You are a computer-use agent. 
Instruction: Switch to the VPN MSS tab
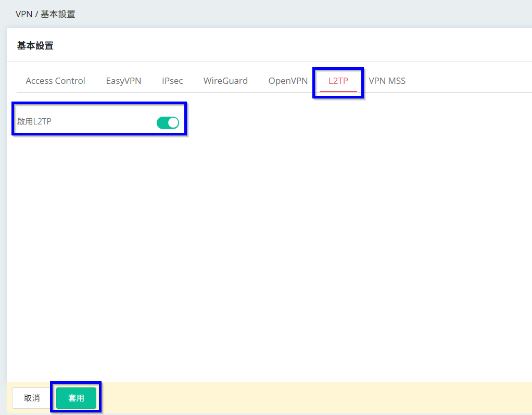[387, 81]
